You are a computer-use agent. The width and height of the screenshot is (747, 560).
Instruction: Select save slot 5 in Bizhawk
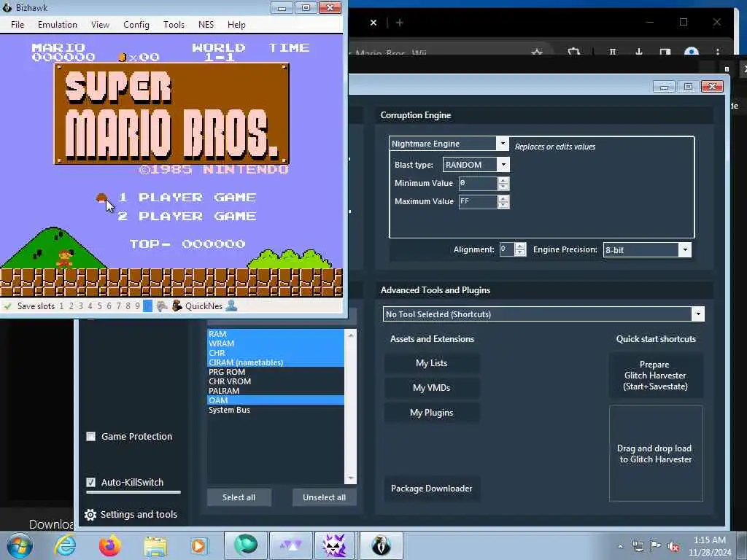click(x=99, y=306)
